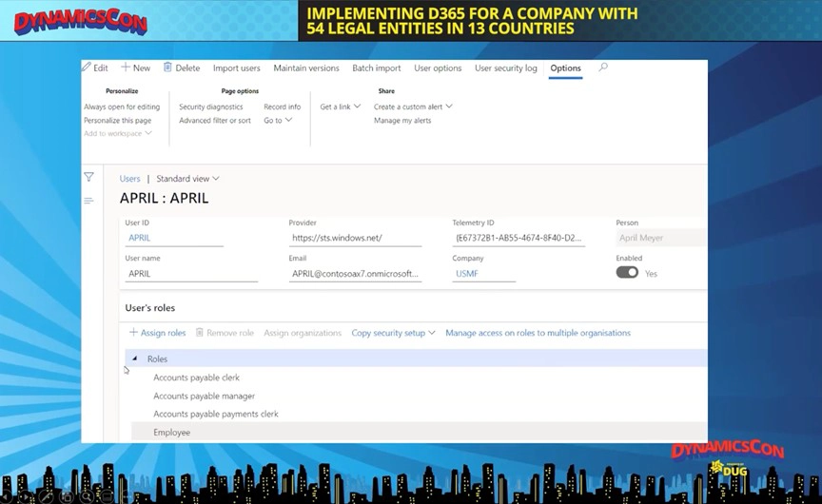Image resolution: width=822 pixels, height=504 pixels.
Task: Click the Edit pencil button
Action: pyautogui.click(x=95, y=68)
